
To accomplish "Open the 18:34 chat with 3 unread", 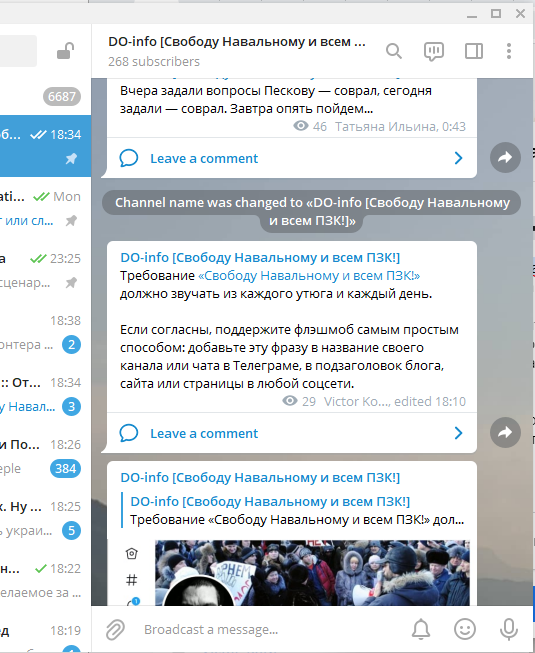I will click(x=45, y=394).
